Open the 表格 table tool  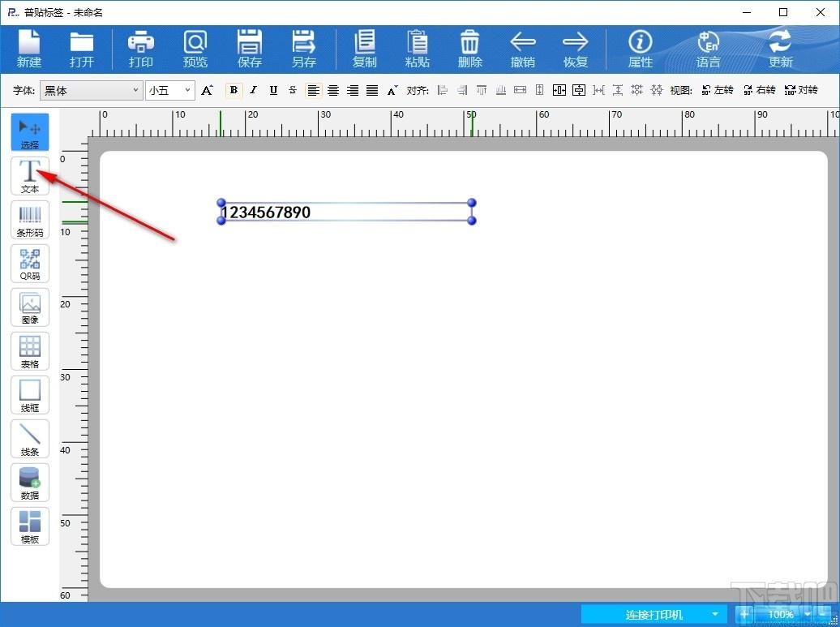30,351
